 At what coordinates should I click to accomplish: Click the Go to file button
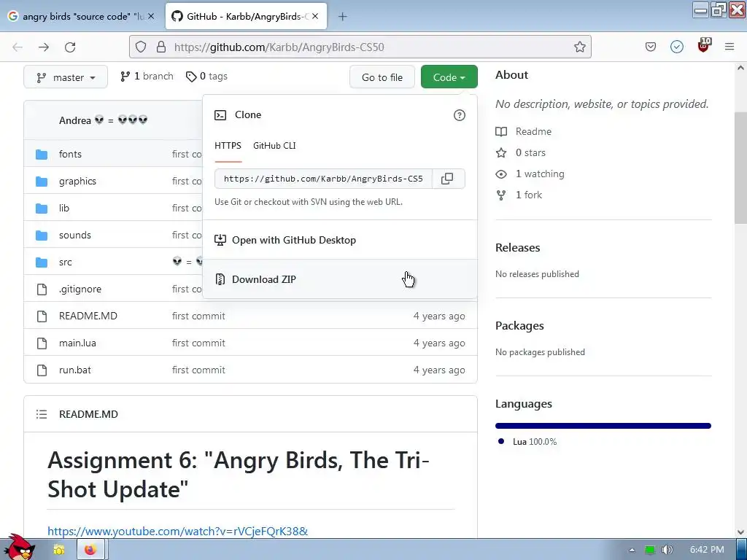click(x=382, y=77)
